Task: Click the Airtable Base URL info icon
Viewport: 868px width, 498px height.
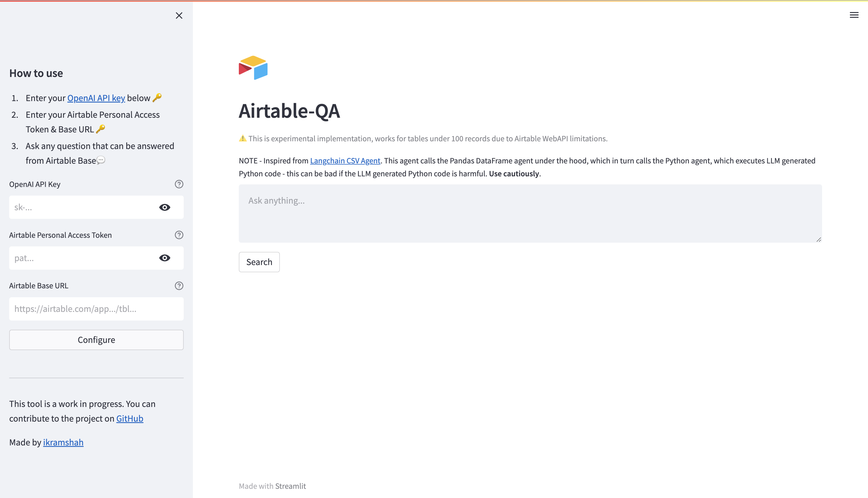Action: tap(179, 286)
